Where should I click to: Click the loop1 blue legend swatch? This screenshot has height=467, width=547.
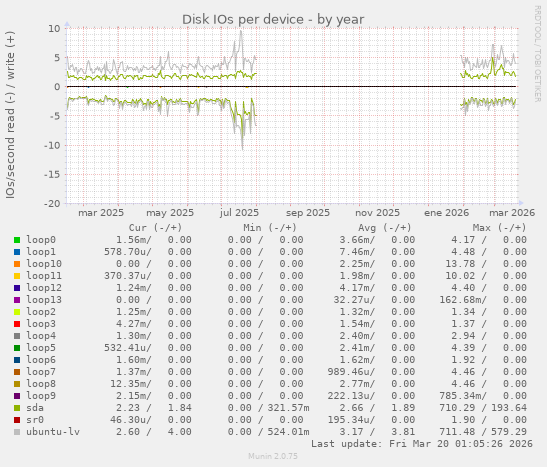[17, 252]
